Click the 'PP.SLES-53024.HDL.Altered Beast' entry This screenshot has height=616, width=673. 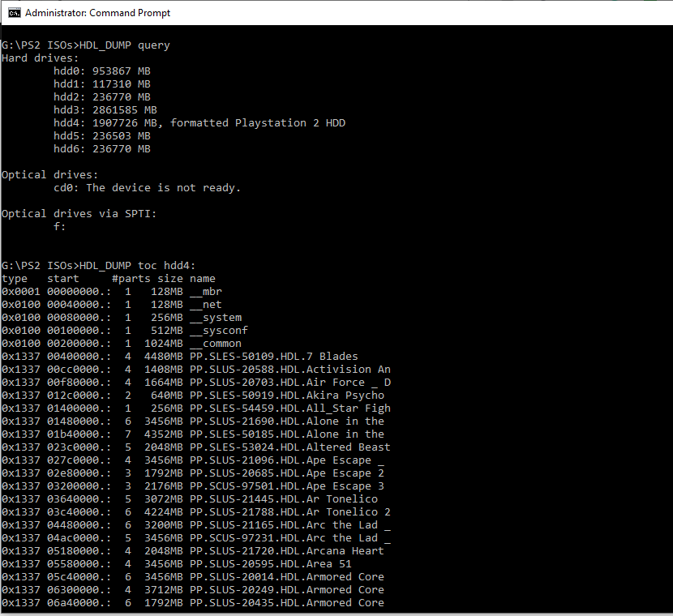tap(290, 447)
